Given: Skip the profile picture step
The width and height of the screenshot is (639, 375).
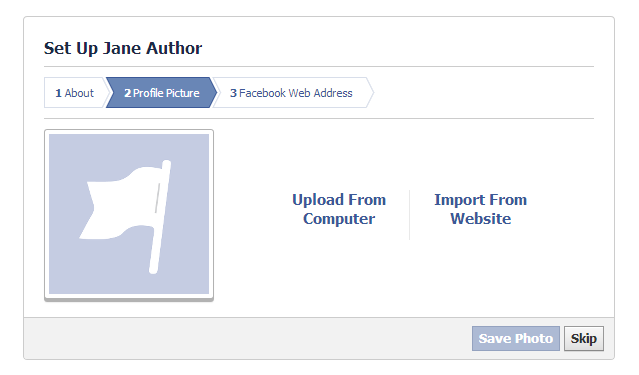Looking at the screenshot, I should (x=584, y=338).
